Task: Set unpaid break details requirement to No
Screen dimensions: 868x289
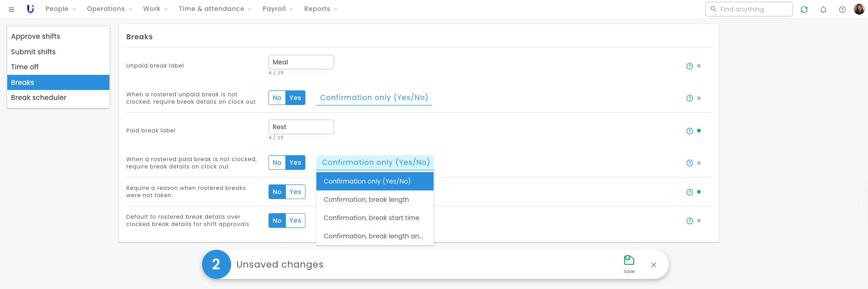Action: point(277,98)
